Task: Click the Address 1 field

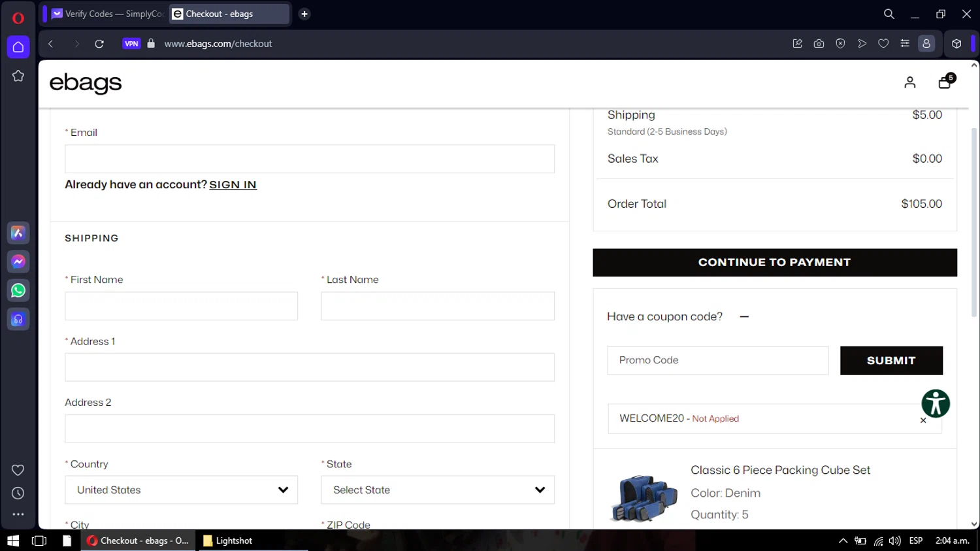Action: click(310, 367)
